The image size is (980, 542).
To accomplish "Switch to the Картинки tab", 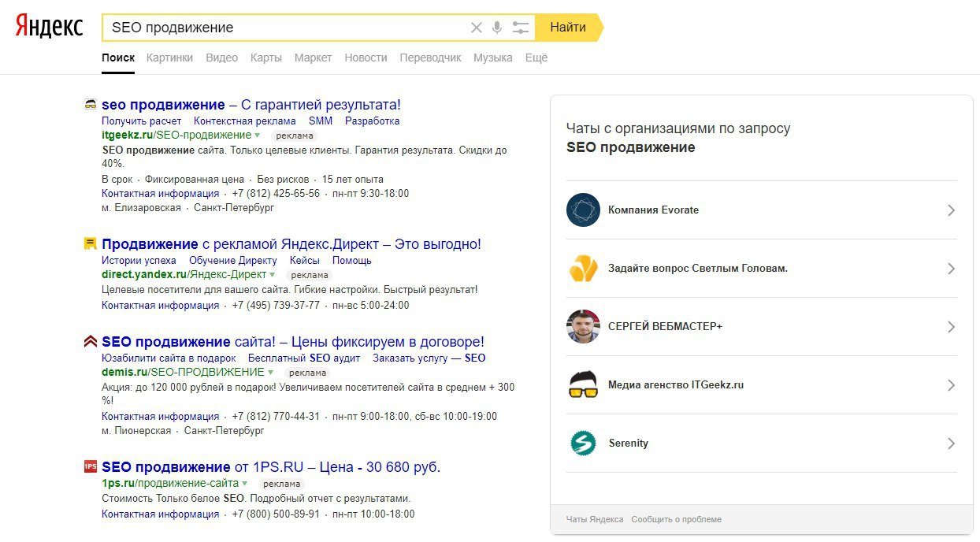I will pos(169,58).
